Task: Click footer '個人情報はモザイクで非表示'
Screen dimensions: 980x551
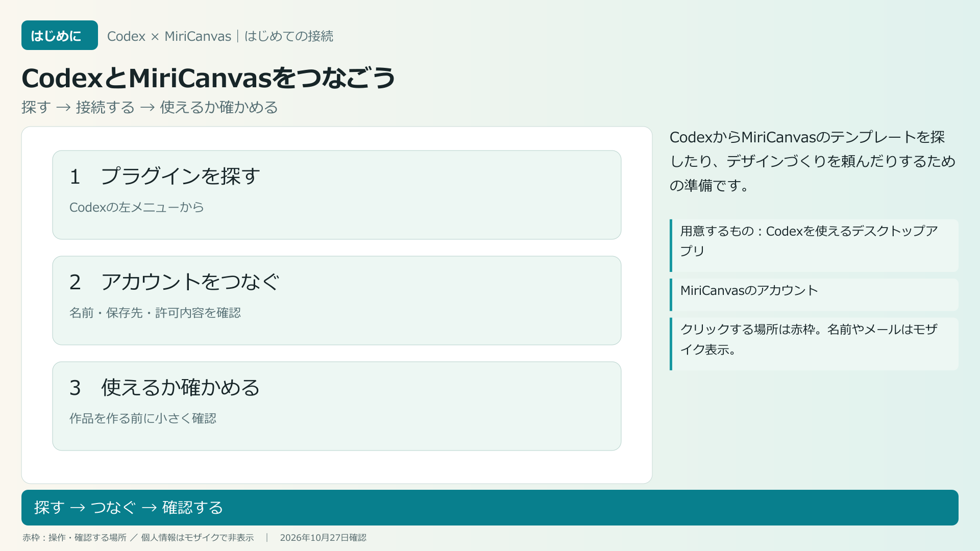Action: pyautogui.click(x=198, y=538)
